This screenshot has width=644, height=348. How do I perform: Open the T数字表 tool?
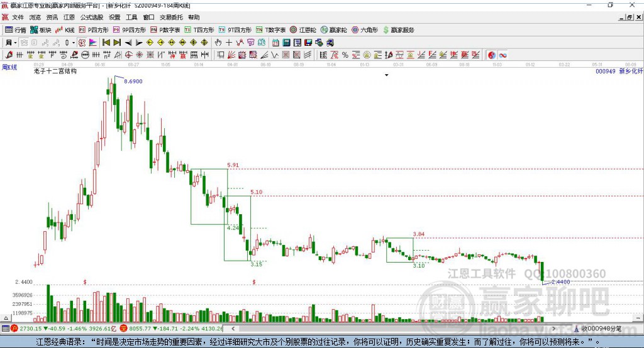coord(270,30)
